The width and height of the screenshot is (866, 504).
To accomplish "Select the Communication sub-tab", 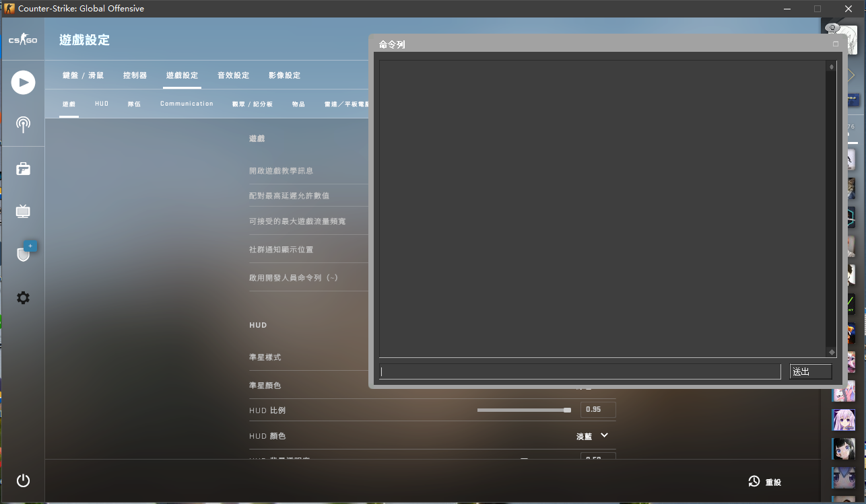I will [x=187, y=104].
